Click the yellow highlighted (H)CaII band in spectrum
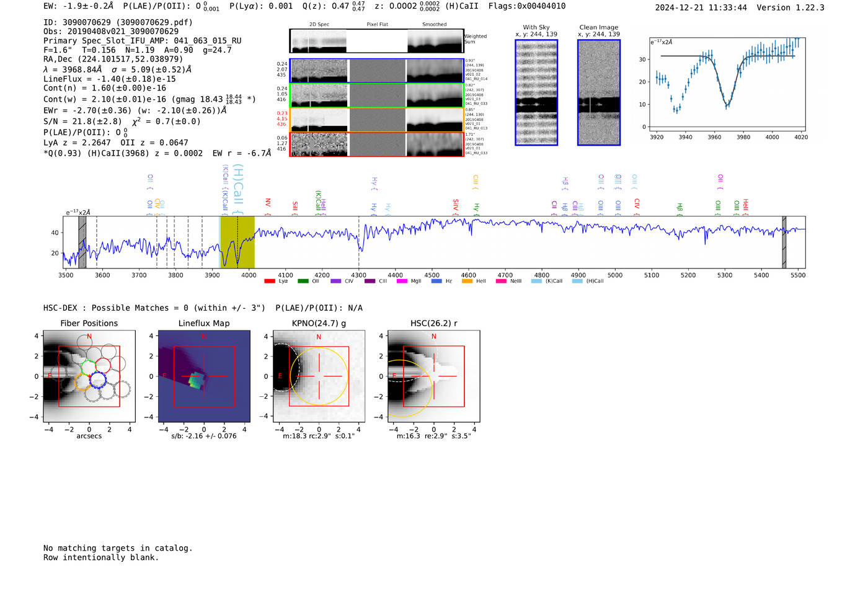Image resolution: width=868 pixels, height=591 pixels. [237, 242]
